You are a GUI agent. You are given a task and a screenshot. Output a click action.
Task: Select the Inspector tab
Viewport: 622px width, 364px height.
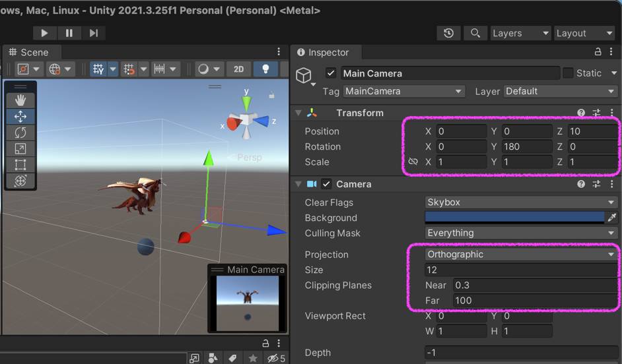click(323, 52)
